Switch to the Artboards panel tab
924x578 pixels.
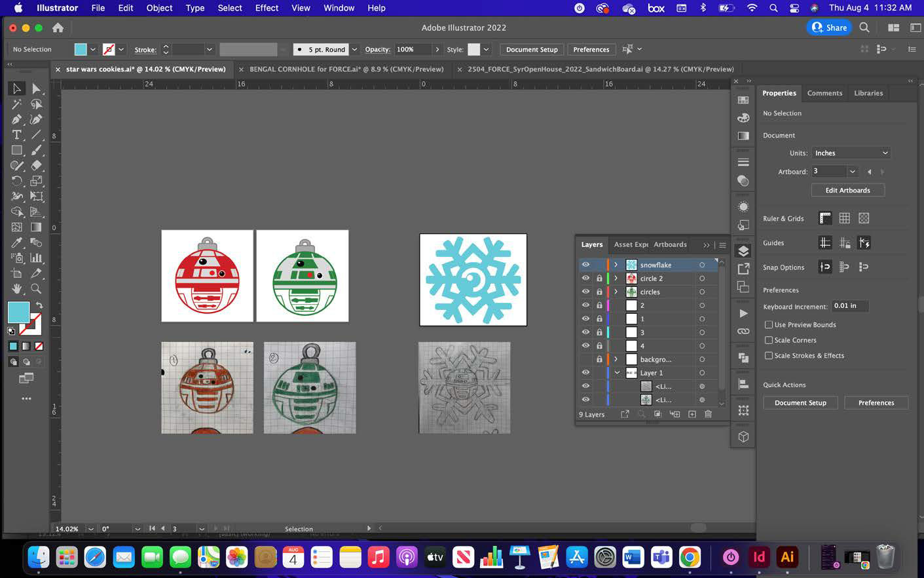coord(670,244)
